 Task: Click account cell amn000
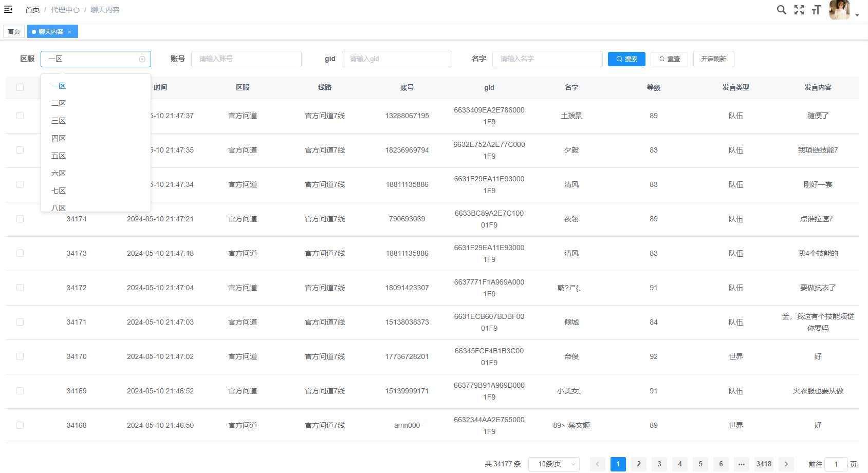[407, 425]
